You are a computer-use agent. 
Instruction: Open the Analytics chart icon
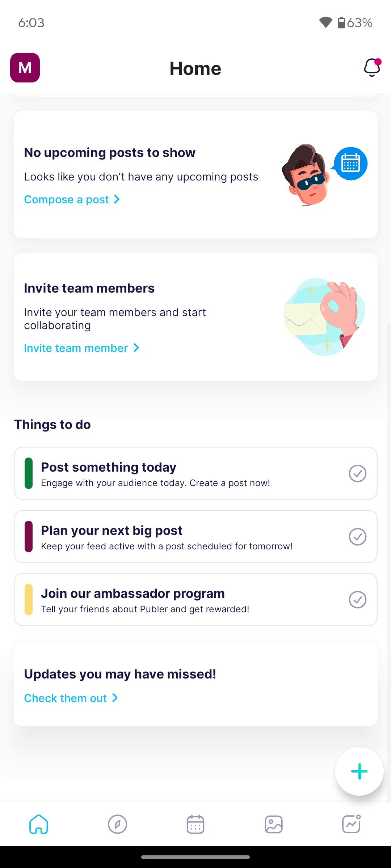click(352, 824)
